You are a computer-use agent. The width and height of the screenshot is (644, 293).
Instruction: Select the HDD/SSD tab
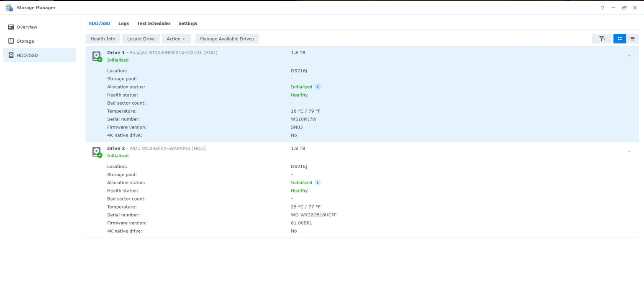pyautogui.click(x=99, y=23)
